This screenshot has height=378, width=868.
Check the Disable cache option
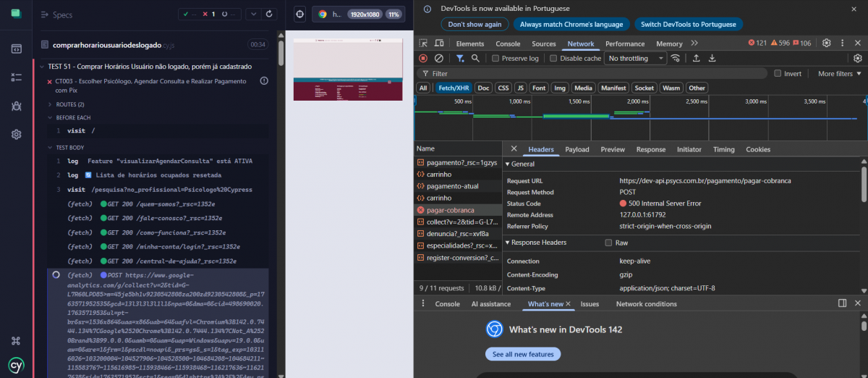click(554, 58)
